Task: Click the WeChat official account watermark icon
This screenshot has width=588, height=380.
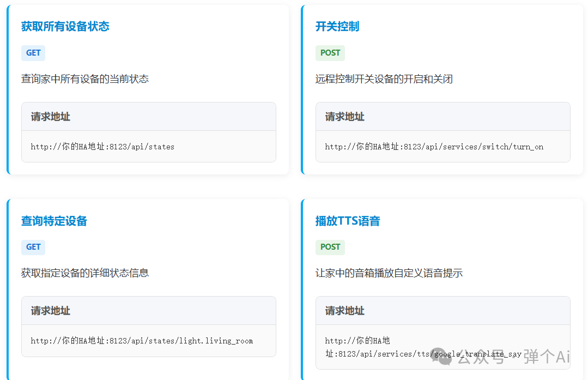Action: click(x=442, y=357)
